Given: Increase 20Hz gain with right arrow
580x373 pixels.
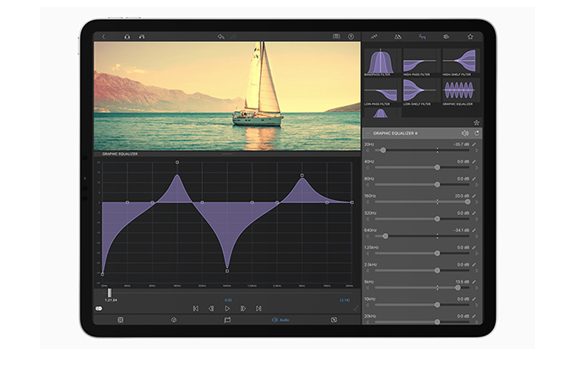Looking at the screenshot, I should tap(477, 151).
